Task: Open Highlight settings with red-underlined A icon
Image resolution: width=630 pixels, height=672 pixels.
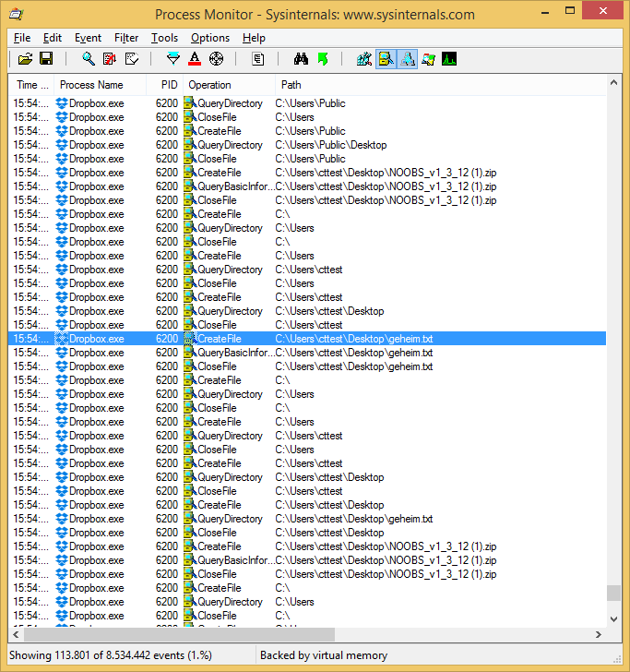Action: point(195,59)
